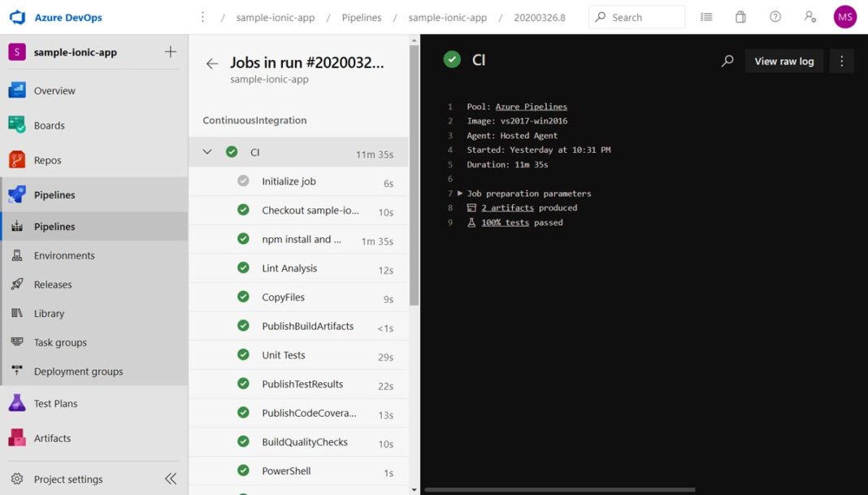Open the Repos section
Viewport: 868px width, 495px height.
click(47, 159)
